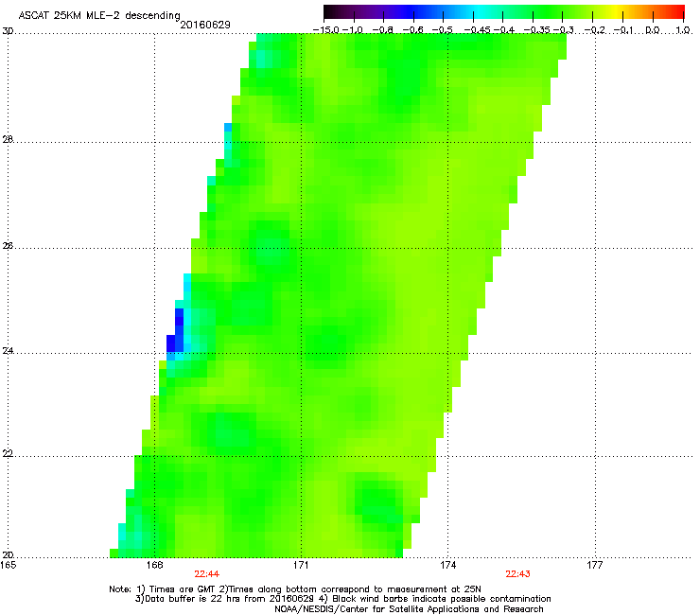
Task: Click the latitude label '22'
Action: click(8, 454)
